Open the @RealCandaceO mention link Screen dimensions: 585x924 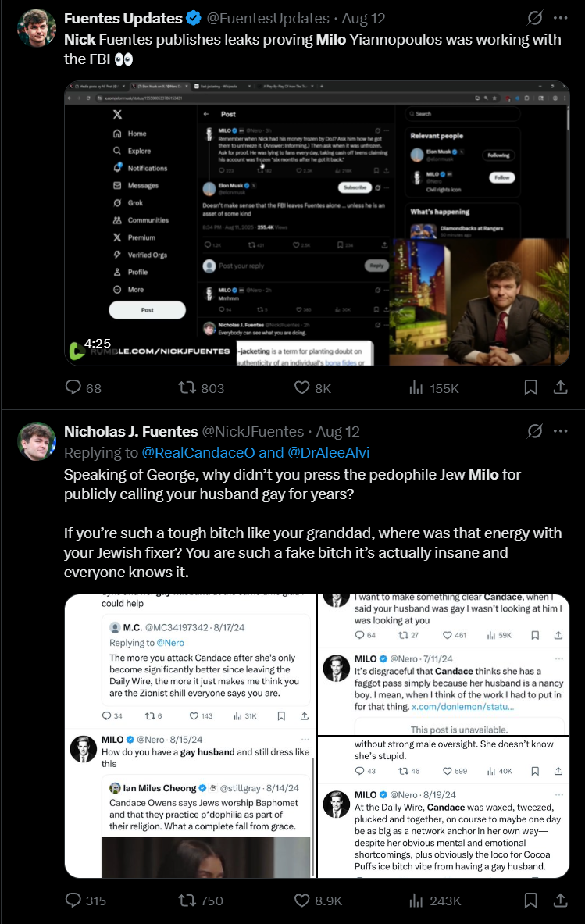tap(198, 452)
